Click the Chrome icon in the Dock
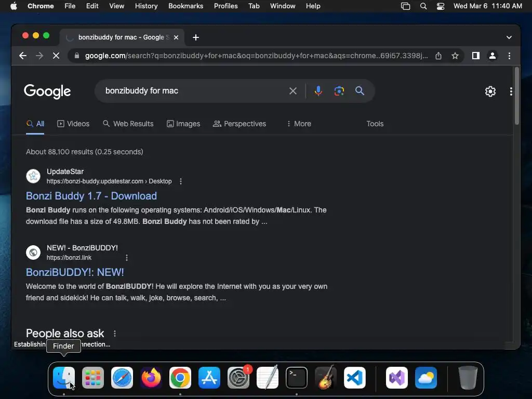This screenshot has height=399, width=532. coord(180,378)
